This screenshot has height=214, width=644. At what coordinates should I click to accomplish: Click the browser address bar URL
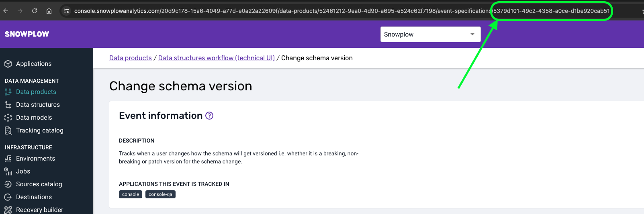click(x=341, y=11)
